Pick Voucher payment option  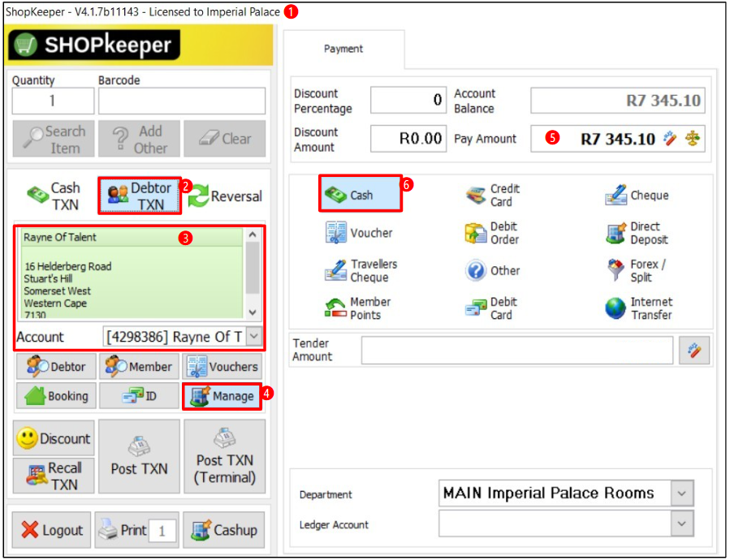click(x=358, y=233)
